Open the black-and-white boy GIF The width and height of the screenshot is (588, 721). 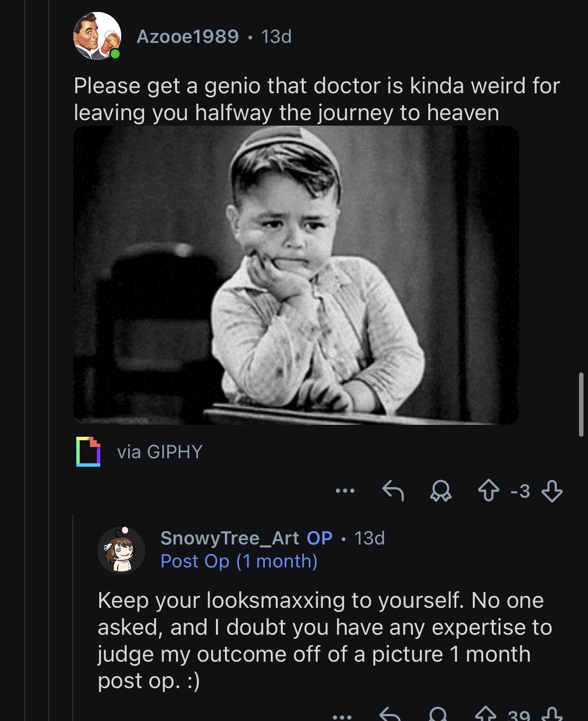(296, 275)
